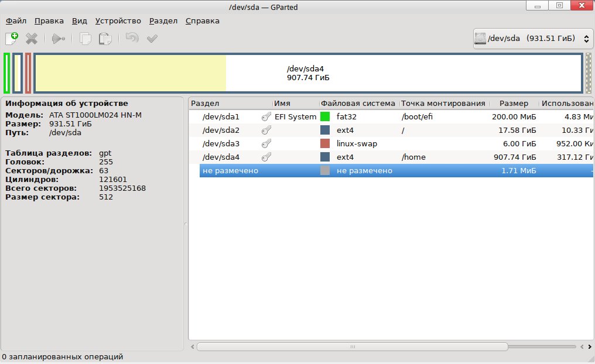This screenshot has height=364, width=595.
Task: Sort by the Файловая система column header
Action: point(359,104)
